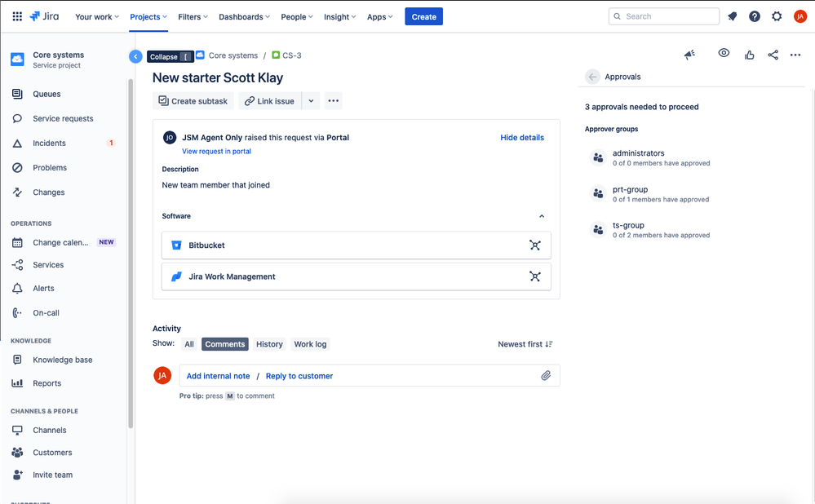Attach a file with the paperclip icon
Viewport: 815px width, 504px height.
(x=546, y=376)
